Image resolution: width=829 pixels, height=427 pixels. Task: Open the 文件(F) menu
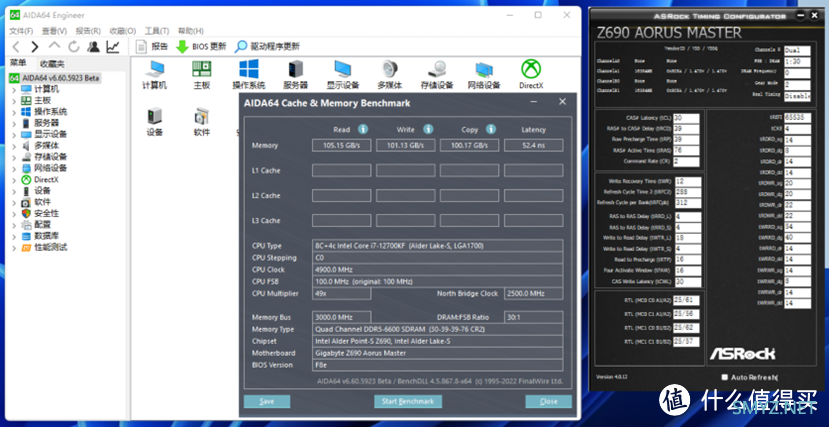click(21, 31)
